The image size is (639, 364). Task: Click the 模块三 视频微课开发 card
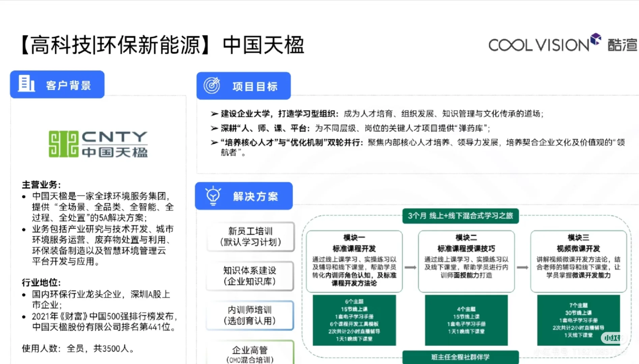coord(579,261)
